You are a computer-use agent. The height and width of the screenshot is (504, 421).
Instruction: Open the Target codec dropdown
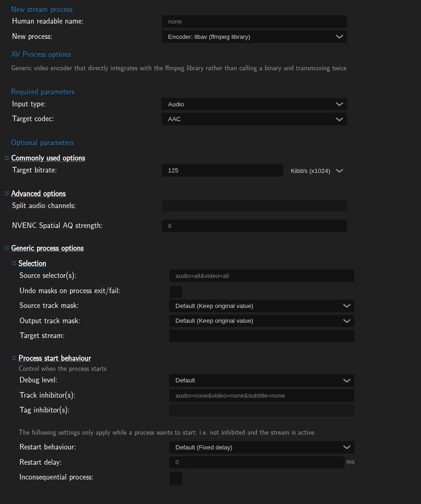(254, 119)
